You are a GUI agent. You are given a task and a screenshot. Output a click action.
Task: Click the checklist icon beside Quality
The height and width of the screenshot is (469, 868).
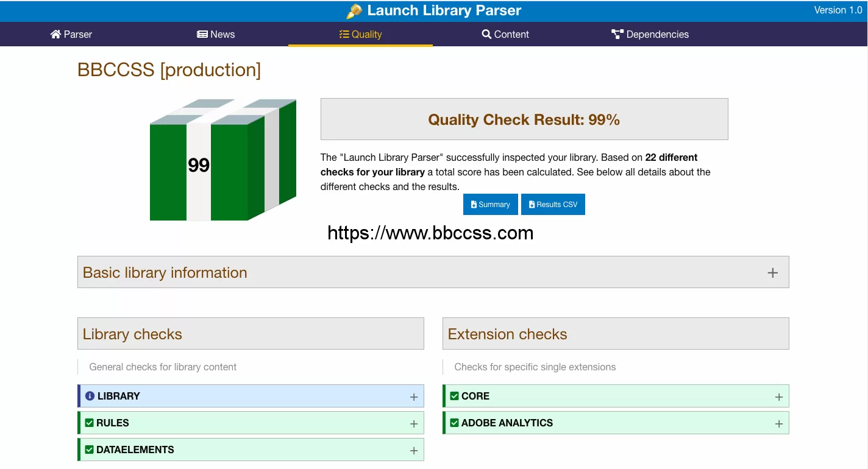point(344,34)
